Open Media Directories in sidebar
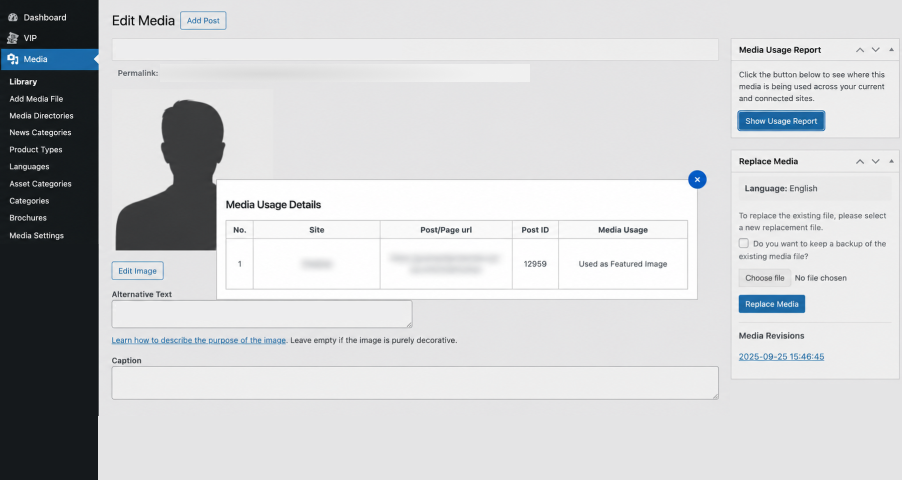Viewport: 902px width, 480px height. click(41, 116)
